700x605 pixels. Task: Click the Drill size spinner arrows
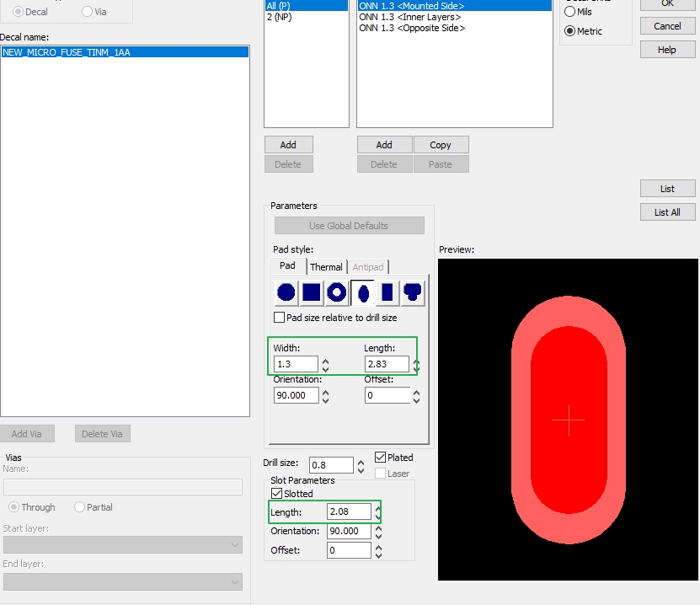pos(361,465)
